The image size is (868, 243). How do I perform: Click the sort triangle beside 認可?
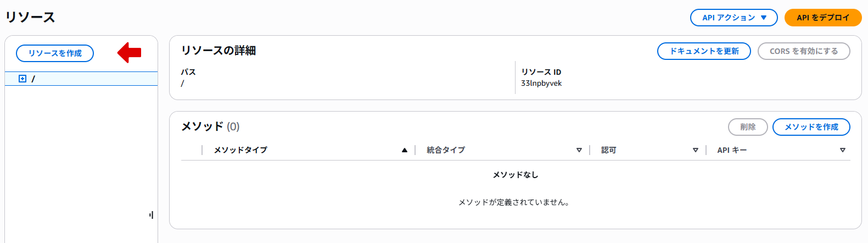tap(696, 150)
